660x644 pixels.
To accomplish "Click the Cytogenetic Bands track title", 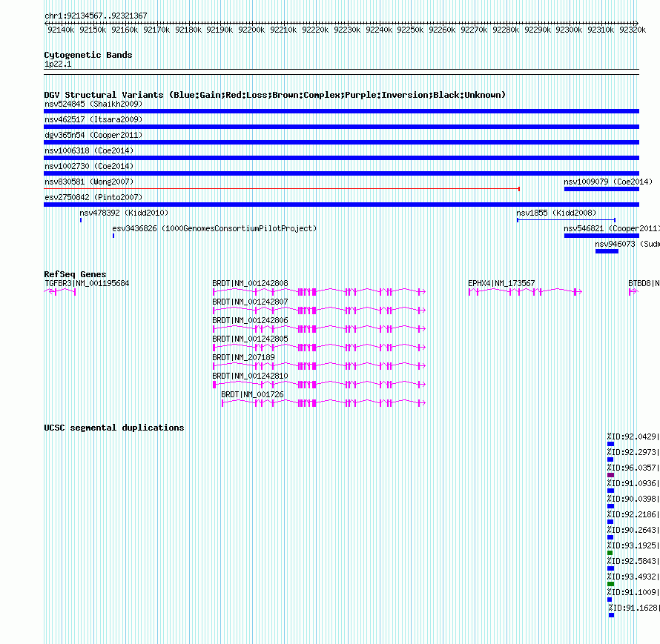I will coord(88,55).
